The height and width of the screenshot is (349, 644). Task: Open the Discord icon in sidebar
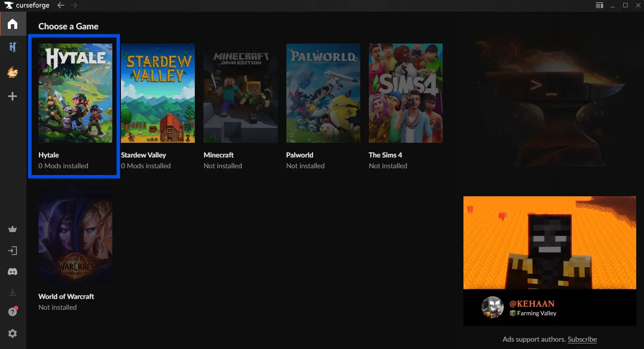[x=13, y=272]
